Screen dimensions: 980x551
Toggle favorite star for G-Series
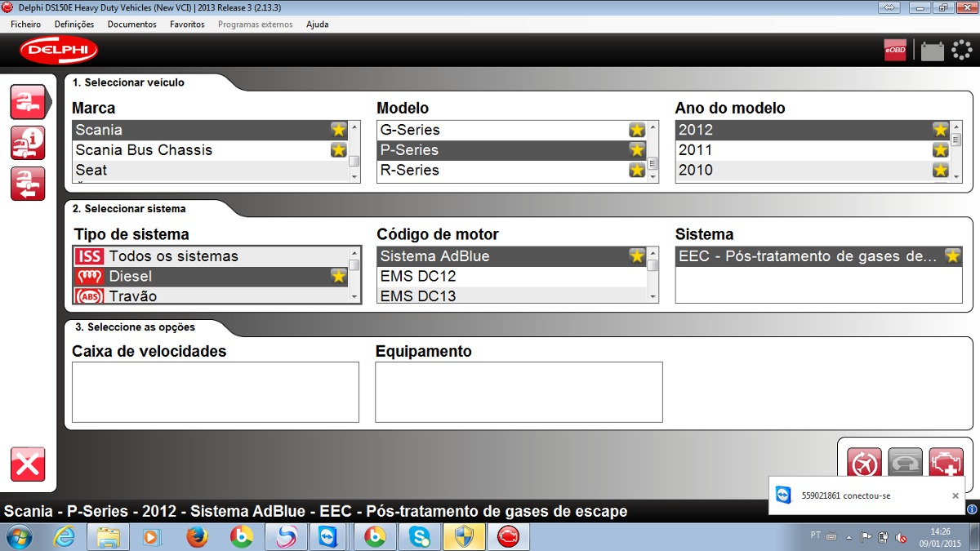(x=637, y=130)
